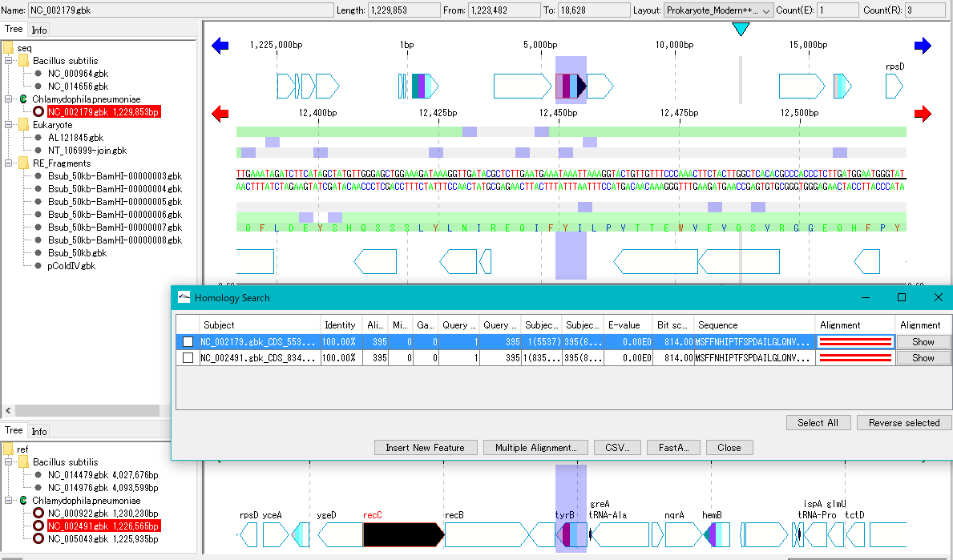Close the Homology Search with Close button

729,448
